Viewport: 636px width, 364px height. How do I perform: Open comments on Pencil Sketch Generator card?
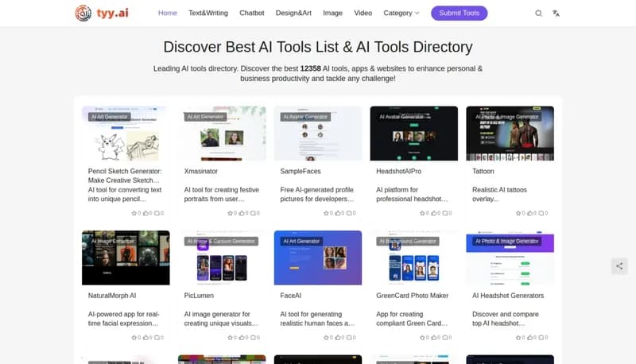(157, 213)
